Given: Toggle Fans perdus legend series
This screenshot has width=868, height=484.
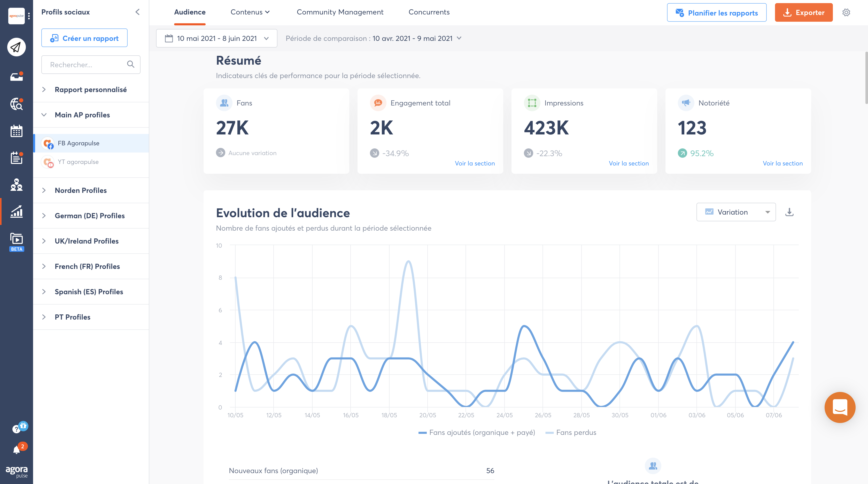Looking at the screenshot, I should click(571, 432).
